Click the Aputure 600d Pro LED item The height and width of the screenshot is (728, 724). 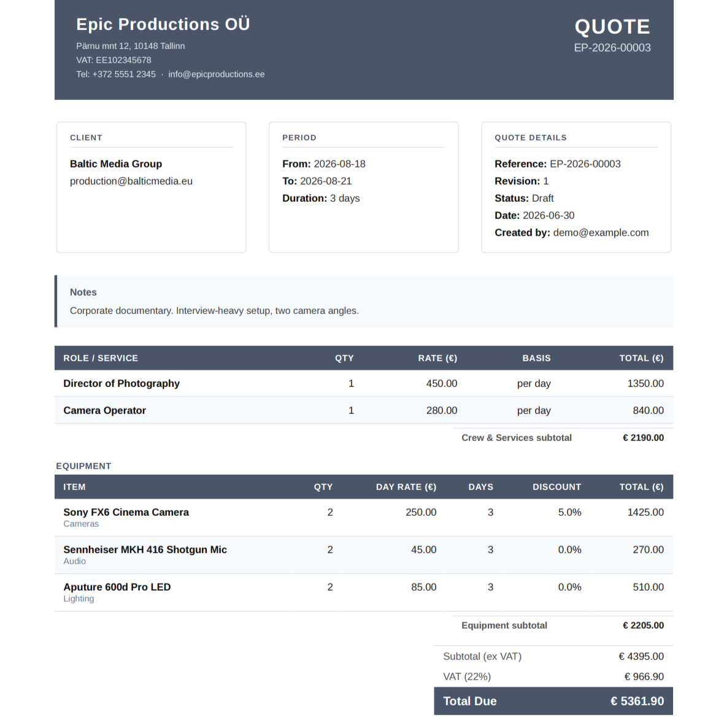click(x=117, y=587)
